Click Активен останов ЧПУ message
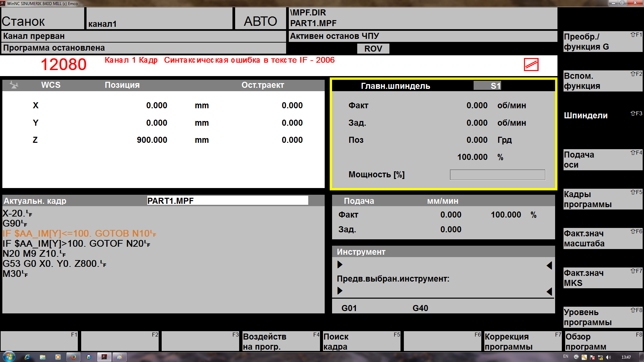Screen dimensions: 644x362 (334, 36)
